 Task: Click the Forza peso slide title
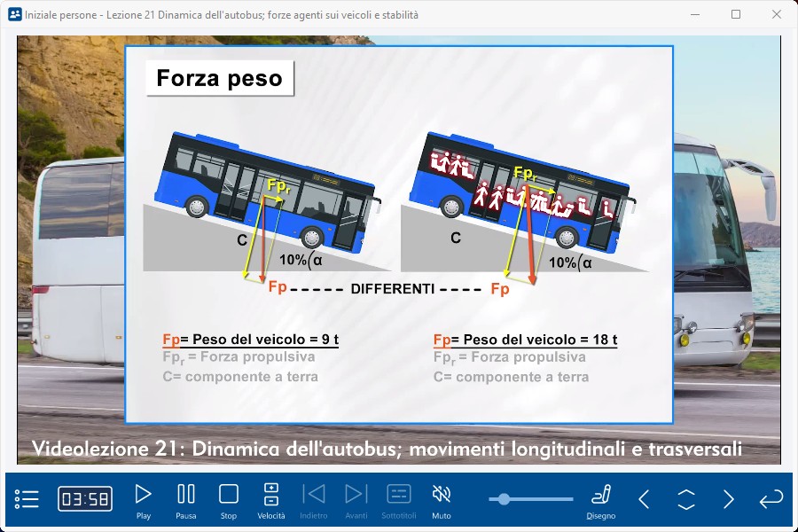pyautogui.click(x=219, y=78)
